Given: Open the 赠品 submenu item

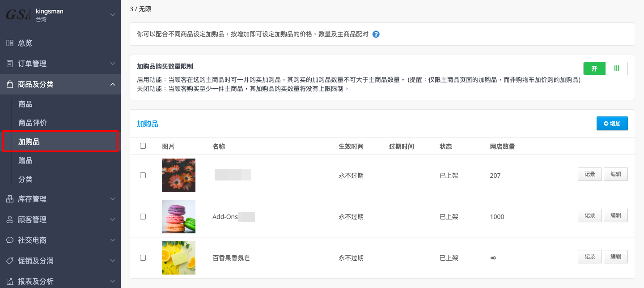Looking at the screenshot, I should point(25,160).
